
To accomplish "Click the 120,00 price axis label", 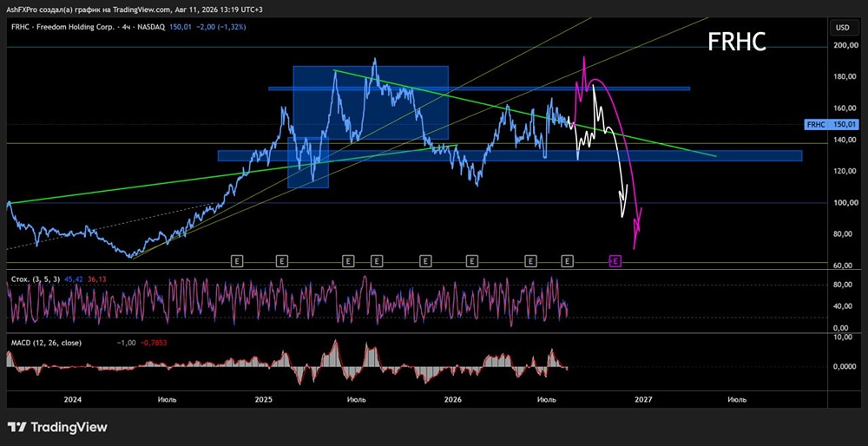I will (846, 172).
